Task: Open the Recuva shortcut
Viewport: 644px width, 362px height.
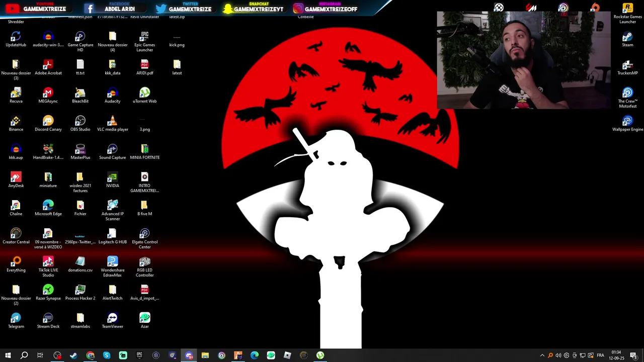Action: pyautogui.click(x=16, y=96)
